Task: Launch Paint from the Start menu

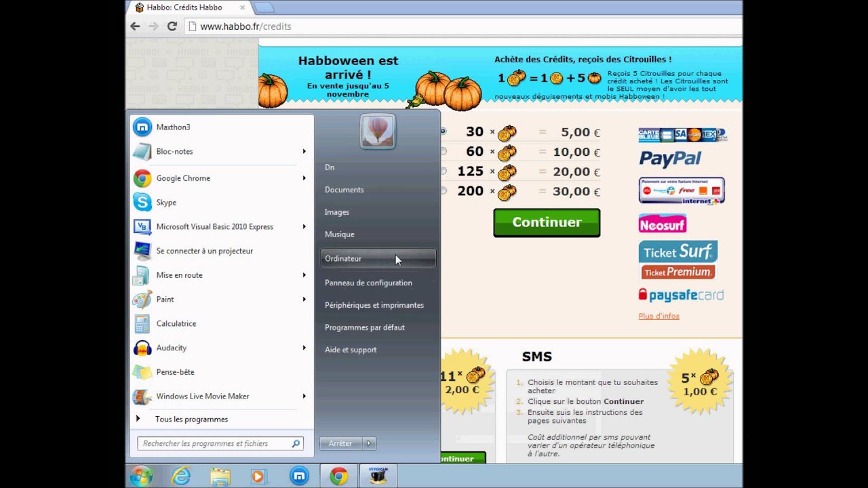Action: pyautogui.click(x=220, y=299)
